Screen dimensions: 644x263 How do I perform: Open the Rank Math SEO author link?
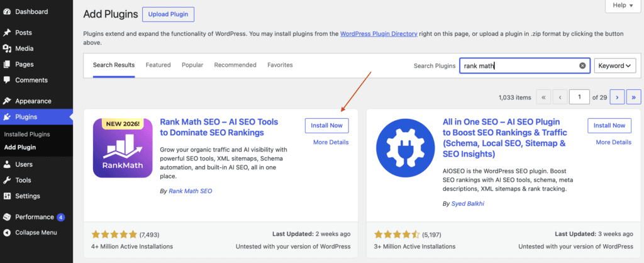(191, 191)
